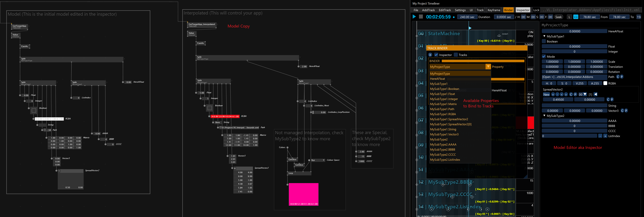
Task: Select the Lerp node in patch
Action: 299,173
